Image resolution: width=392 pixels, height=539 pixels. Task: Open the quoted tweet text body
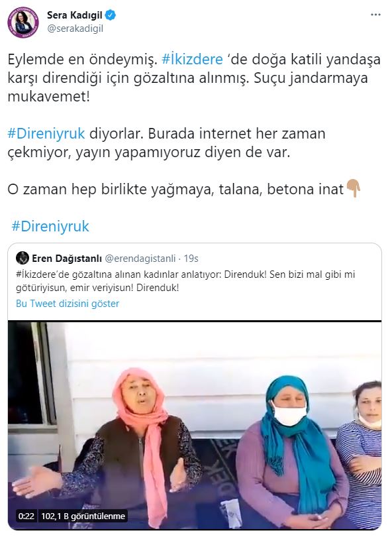tap(185, 281)
